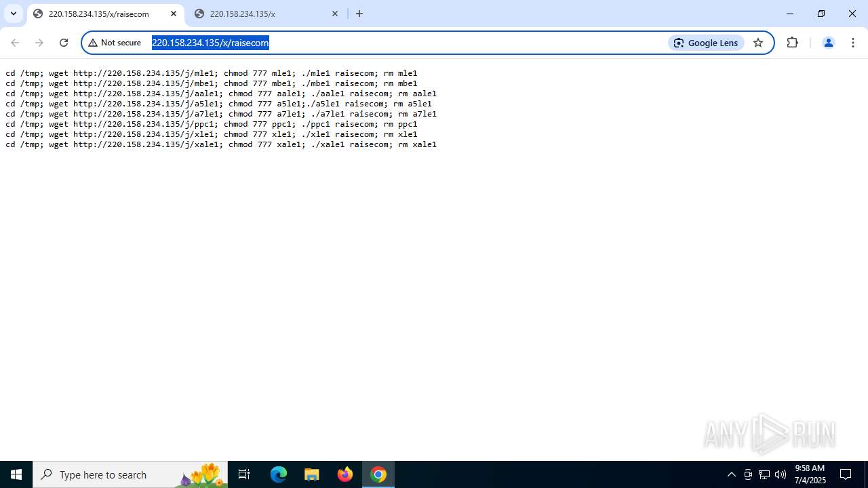Click the taskbar search box
The image size is (868, 488).
click(x=130, y=474)
